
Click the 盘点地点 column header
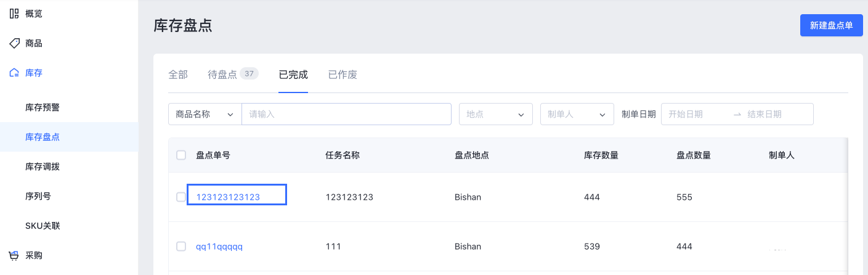pos(472,155)
